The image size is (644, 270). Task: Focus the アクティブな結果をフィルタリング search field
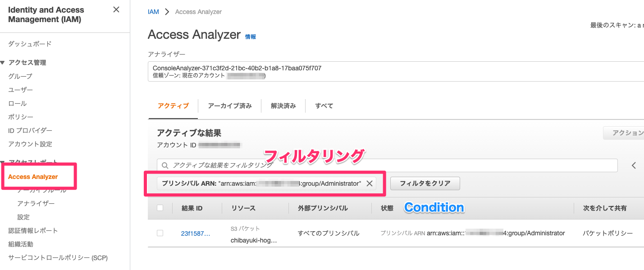point(387,165)
